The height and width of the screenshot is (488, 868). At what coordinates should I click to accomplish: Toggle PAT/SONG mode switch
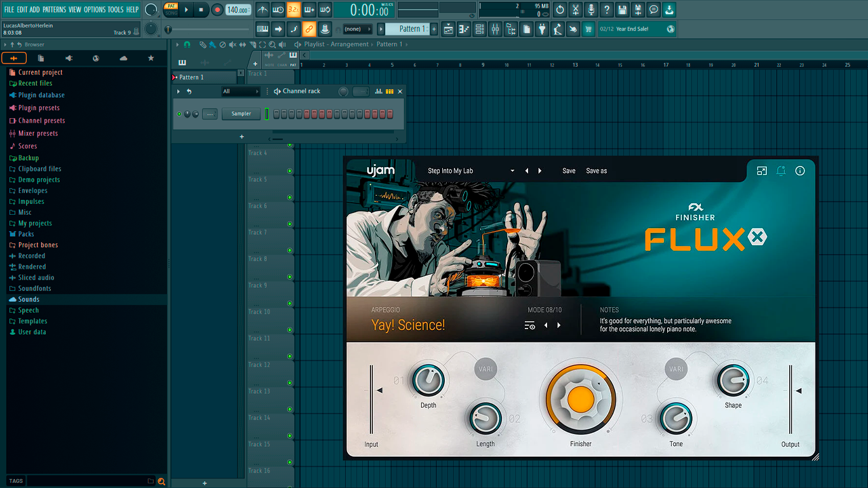(x=171, y=10)
